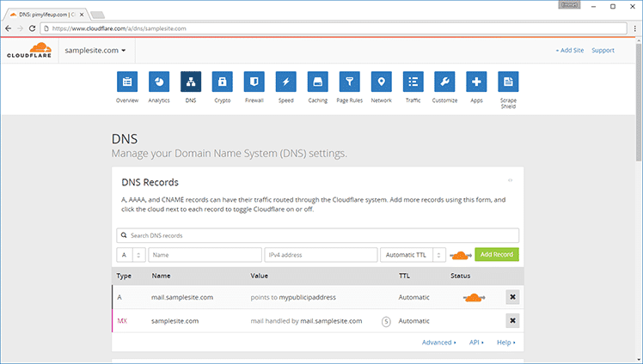
Task: Toggle the orange cloud beside Add Record
Action: [x=461, y=255]
